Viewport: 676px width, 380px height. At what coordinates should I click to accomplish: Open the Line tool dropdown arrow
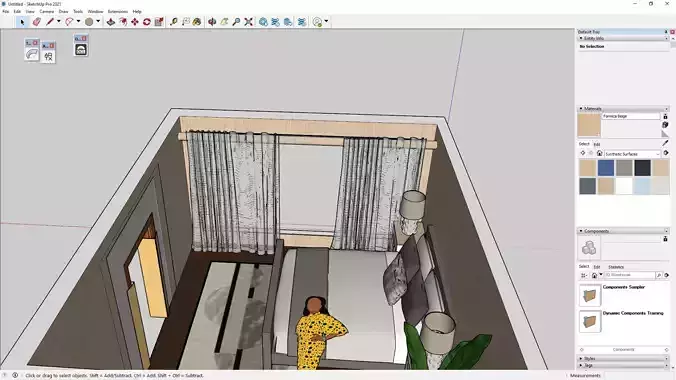(59, 22)
